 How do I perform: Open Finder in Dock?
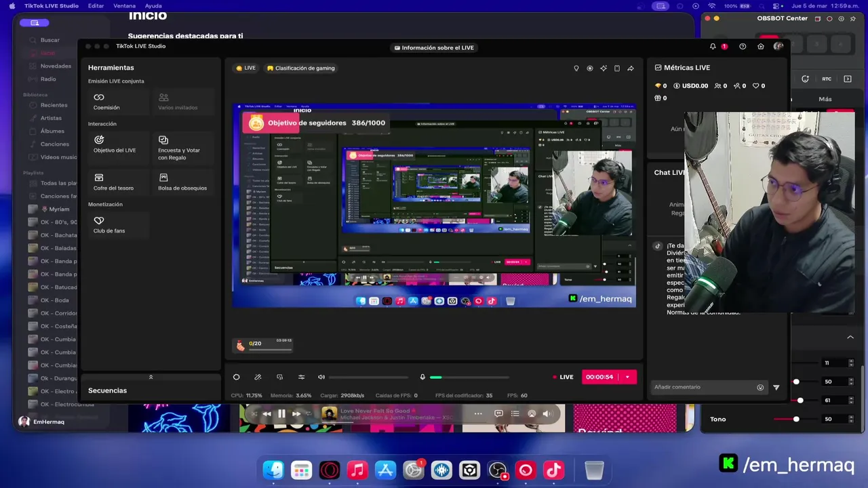tap(273, 470)
